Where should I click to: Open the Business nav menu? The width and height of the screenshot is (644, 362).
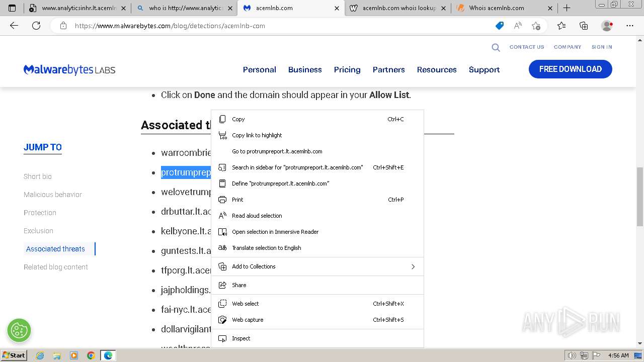tap(305, 70)
